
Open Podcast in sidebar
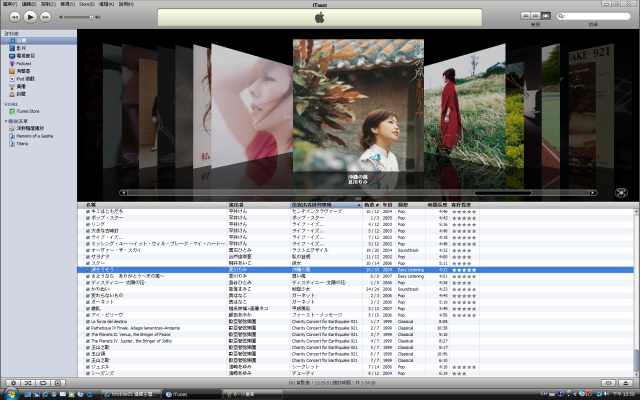[38, 63]
